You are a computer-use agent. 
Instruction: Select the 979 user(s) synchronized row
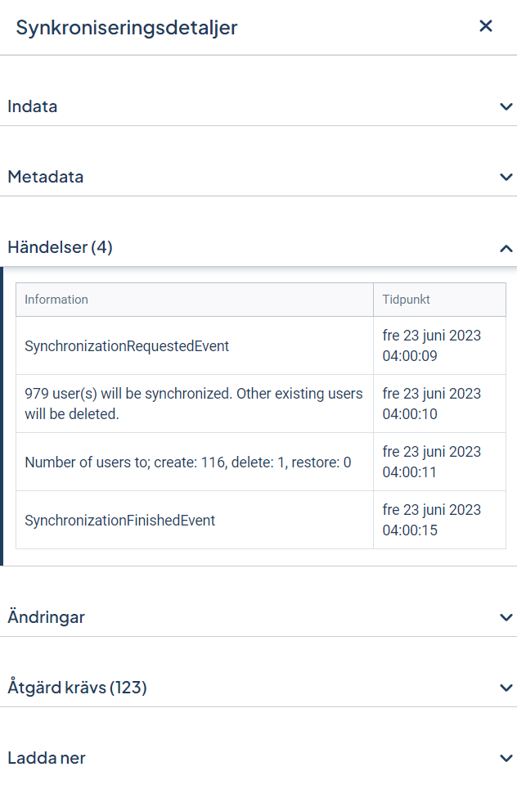tap(261, 404)
